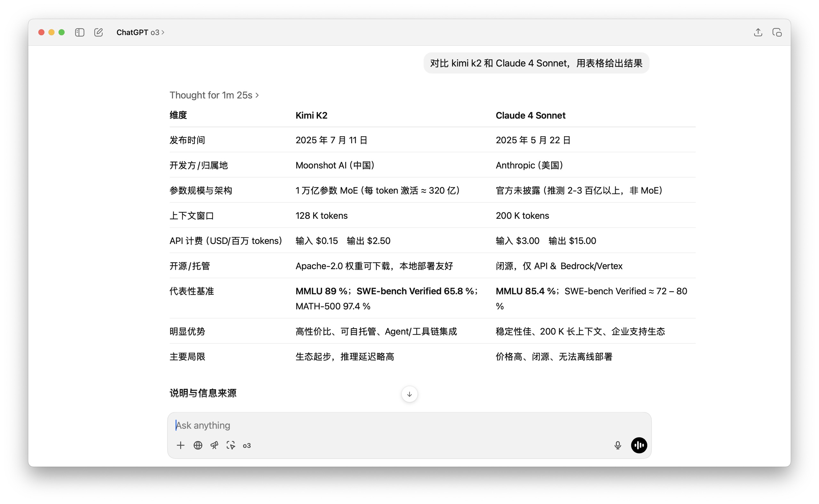Select the 1 万亿参数 MoE cell
This screenshot has height=504, width=819.
coord(378,190)
